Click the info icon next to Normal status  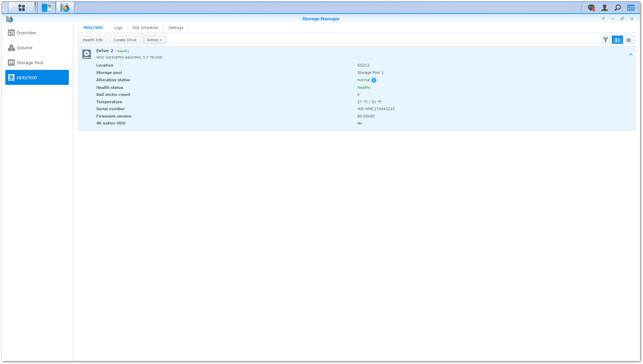click(374, 80)
